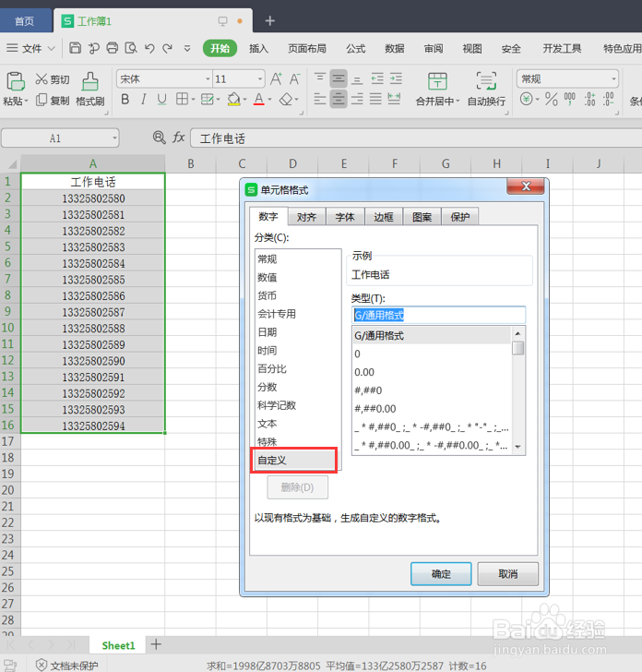Apply cell borders icon
The image size is (642, 672).
182,100
